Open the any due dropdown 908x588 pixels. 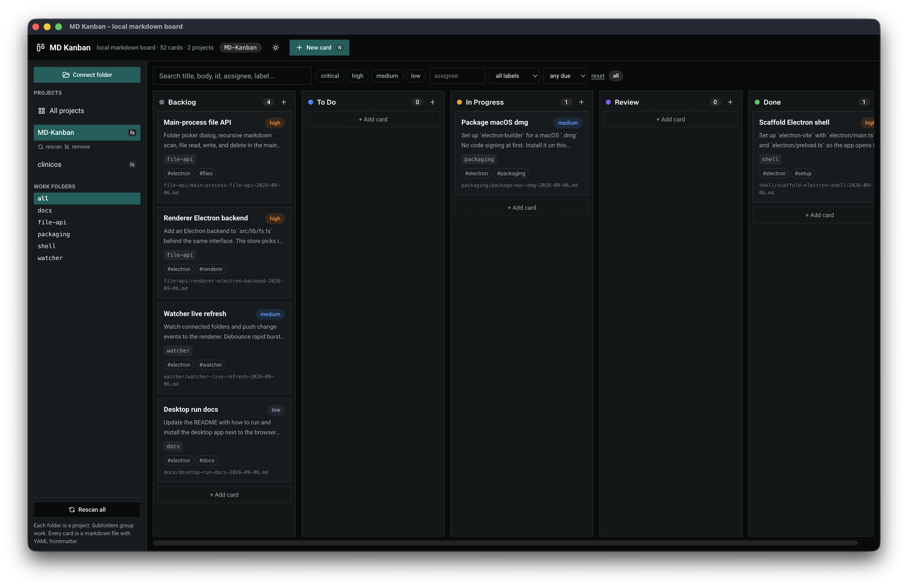[565, 76]
